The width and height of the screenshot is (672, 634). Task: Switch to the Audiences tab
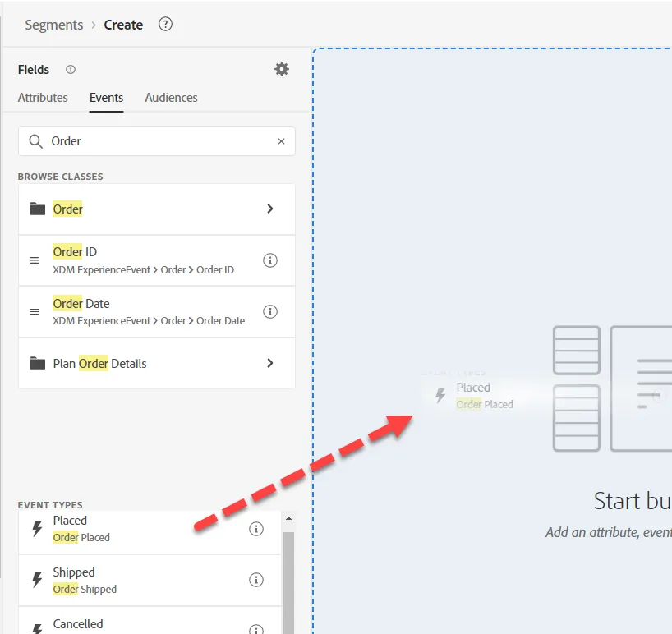tap(172, 98)
